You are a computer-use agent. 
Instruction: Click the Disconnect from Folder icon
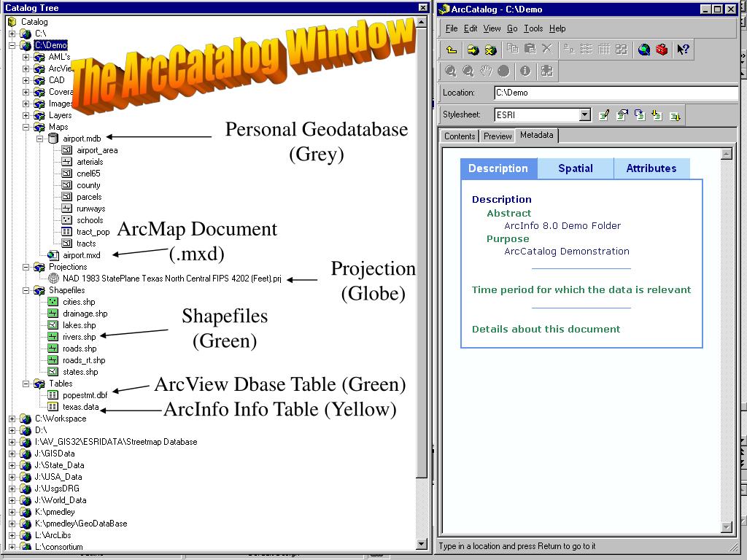(x=491, y=50)
